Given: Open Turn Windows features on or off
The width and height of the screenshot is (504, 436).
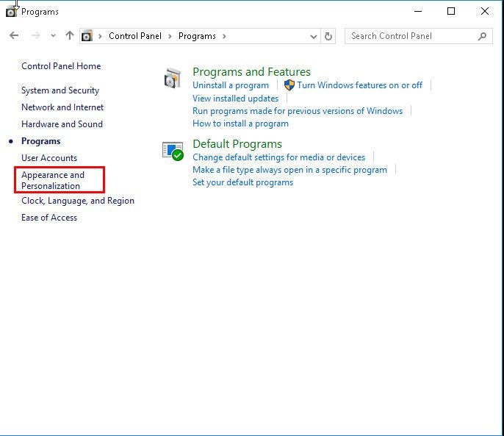Looking at the screenshot, I should click(359, 85).
